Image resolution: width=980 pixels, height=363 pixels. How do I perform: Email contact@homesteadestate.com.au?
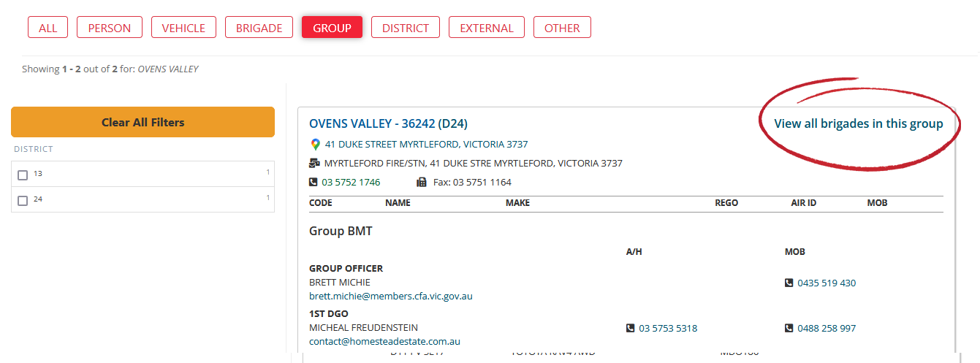pyautogui.click(x=384, y=342)
